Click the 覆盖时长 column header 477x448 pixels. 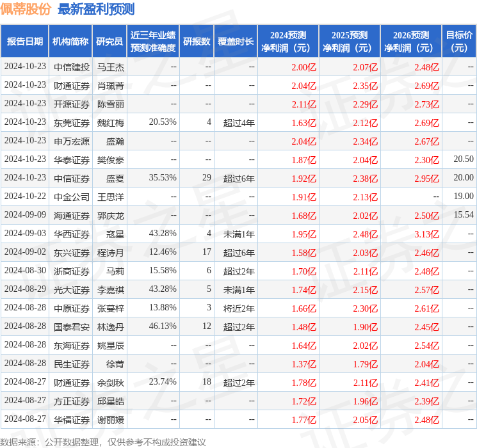[x=236, y=41]
